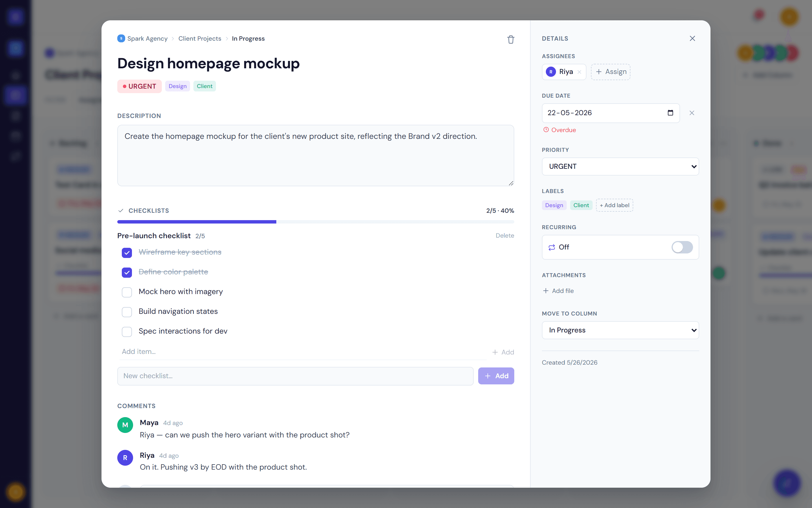Click the plus icon beside Add file

point(546,291)
